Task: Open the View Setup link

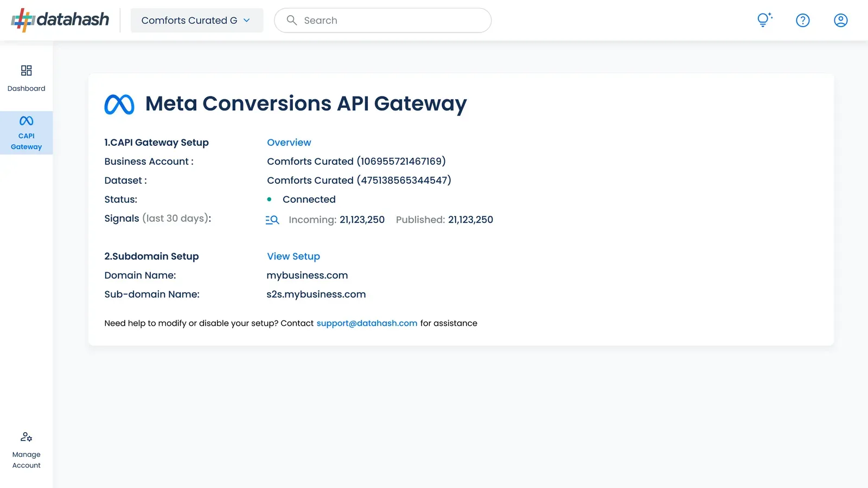Action: (293, 256)
